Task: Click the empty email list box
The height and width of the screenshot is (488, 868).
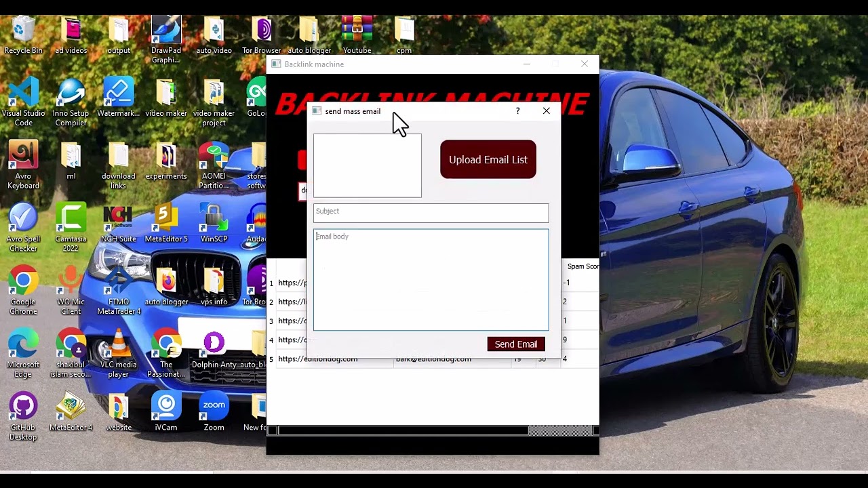Action: [x=368, y=165]
